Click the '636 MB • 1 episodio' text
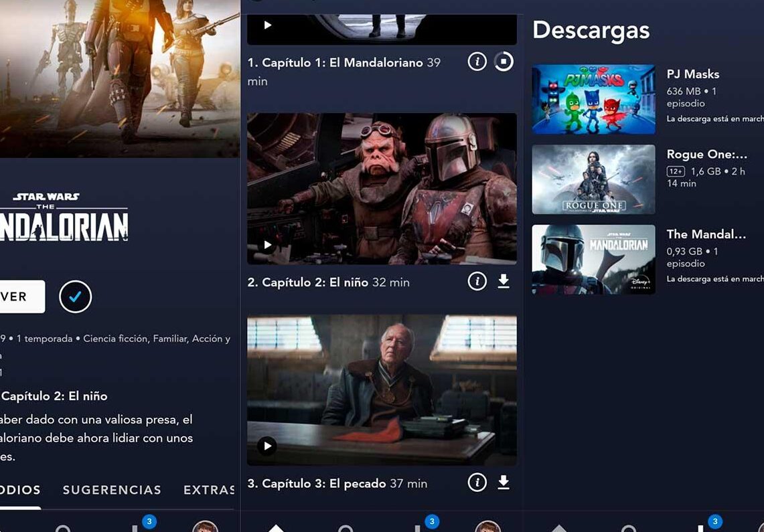764x532 pixels. coord(692,97)
